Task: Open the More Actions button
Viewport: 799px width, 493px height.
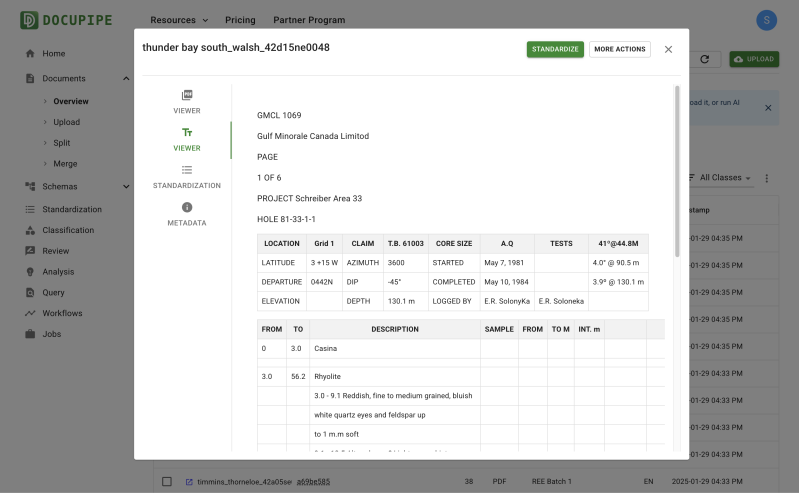Action: pos(619,49)
